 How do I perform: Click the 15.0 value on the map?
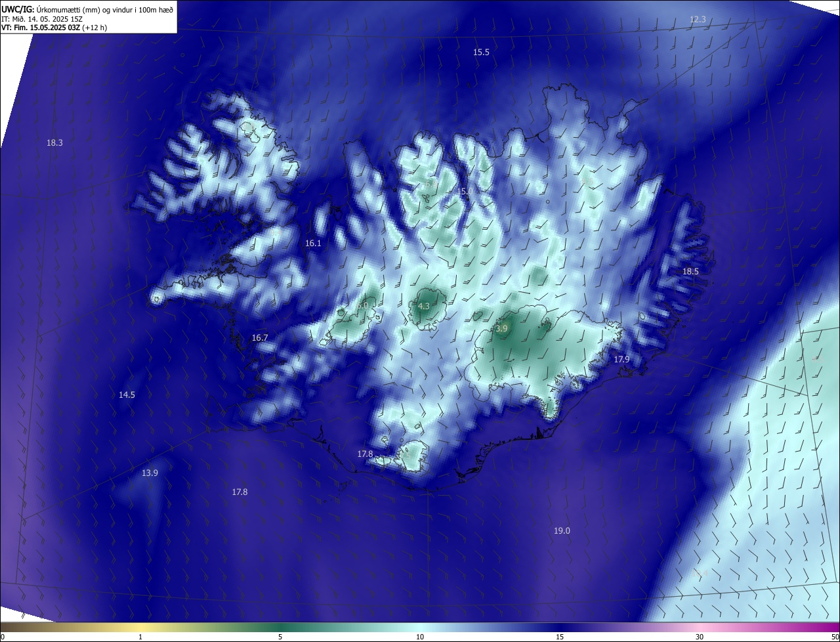[465, 191]
